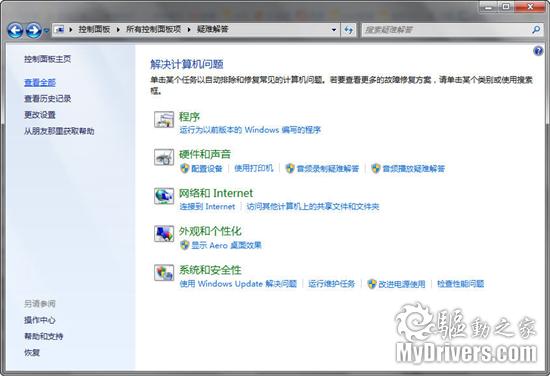Click the 硬件和声音 category icon
The height and width of the screenshot is (376, 550).
point(164,157)
